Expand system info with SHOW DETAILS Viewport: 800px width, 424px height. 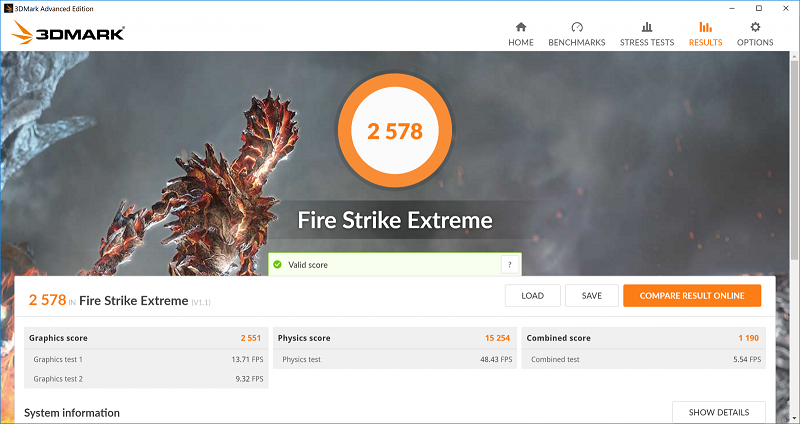[x=718, y=412]
